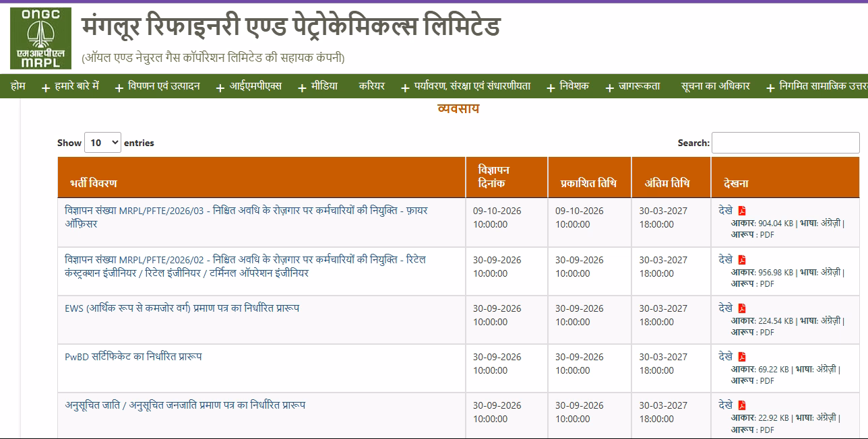Open MRPL/PFTE/2026/03 फ़ायर ऑफ़िसर advertisement link
This screenshot has height=439, width=868.
(246, 217)
